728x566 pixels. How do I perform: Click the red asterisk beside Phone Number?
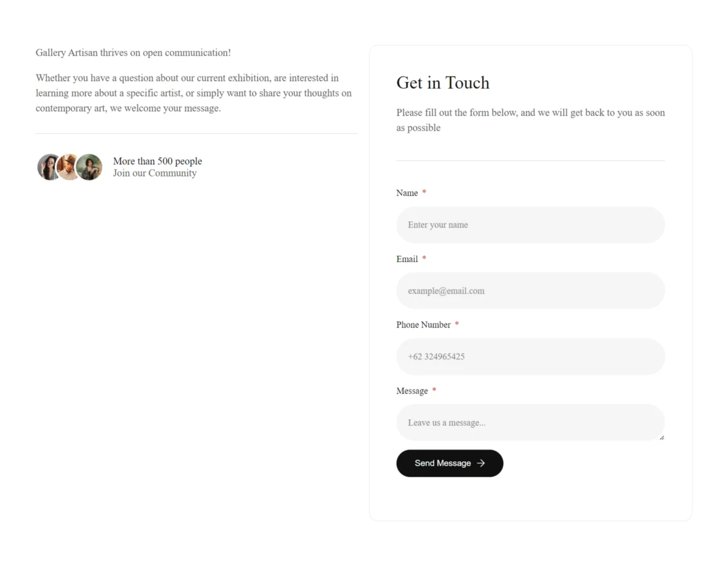457,325
